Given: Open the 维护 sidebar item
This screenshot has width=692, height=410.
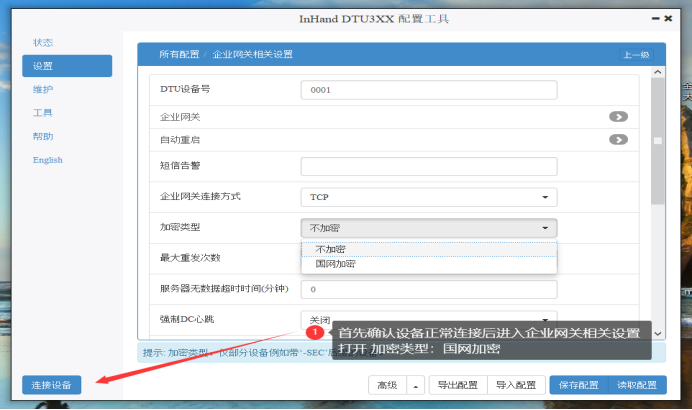Looking at the screenshot, I should (43, 89).
